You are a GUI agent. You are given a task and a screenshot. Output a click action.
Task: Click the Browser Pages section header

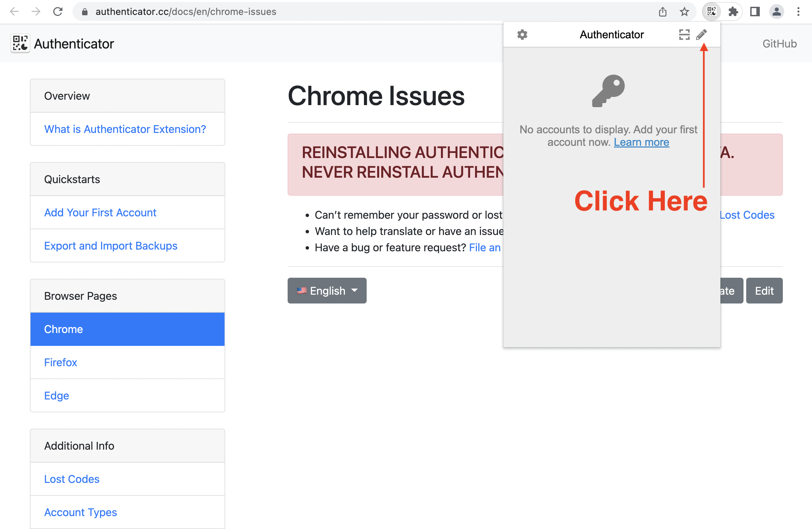pyautogui.click(x=127, y=296)
